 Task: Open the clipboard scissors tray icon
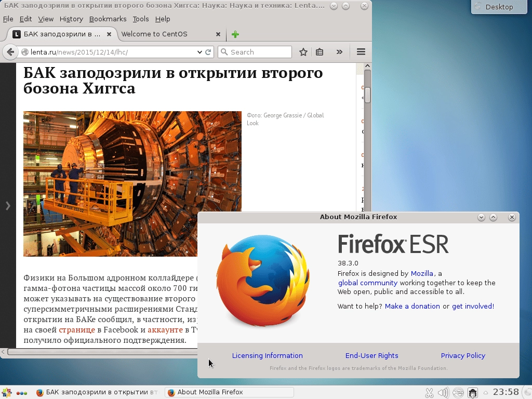tap(429, 393)
